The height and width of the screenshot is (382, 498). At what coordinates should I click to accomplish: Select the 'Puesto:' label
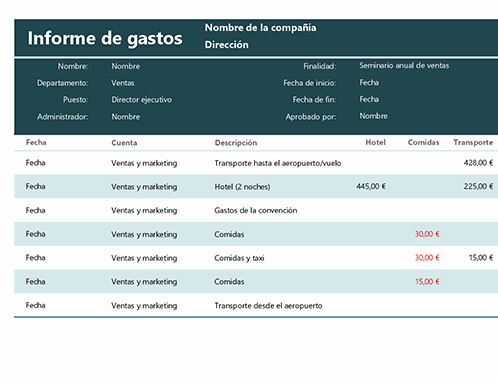[x=76, y=99]
